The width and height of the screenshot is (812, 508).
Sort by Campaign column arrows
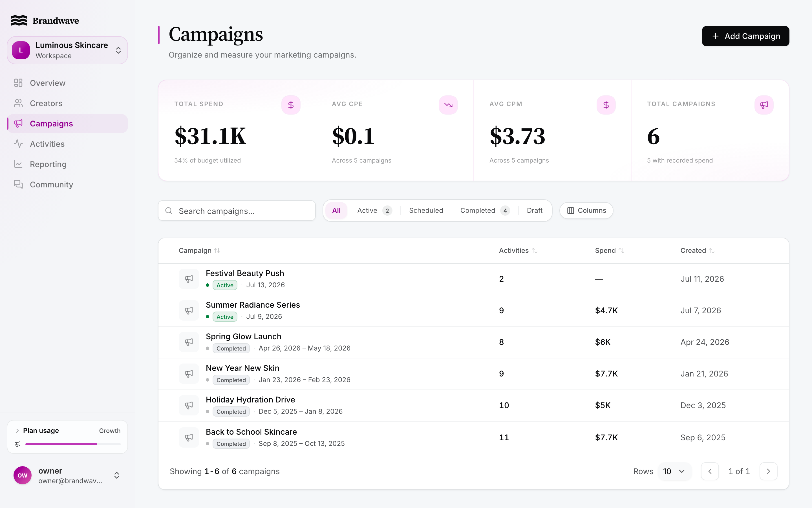217,251
